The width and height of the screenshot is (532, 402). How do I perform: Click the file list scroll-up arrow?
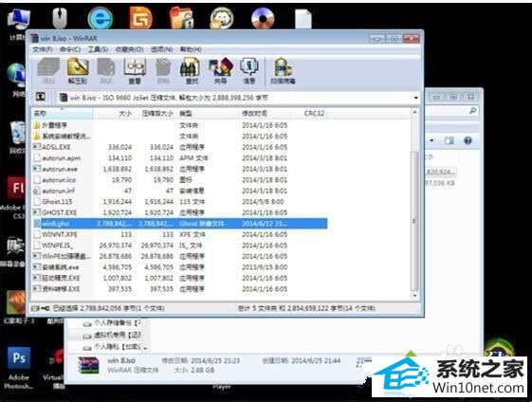pos(414,112)
